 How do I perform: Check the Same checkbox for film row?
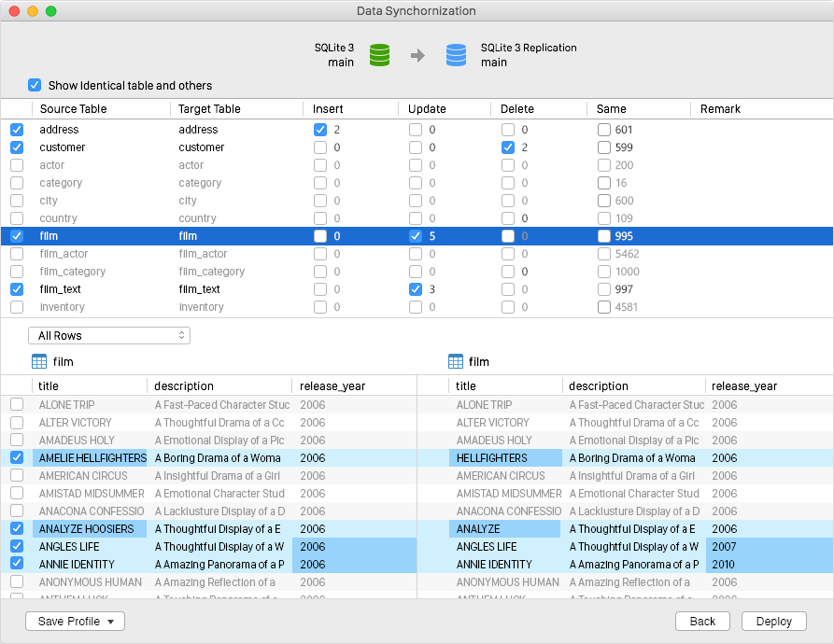tap(603, 236)
